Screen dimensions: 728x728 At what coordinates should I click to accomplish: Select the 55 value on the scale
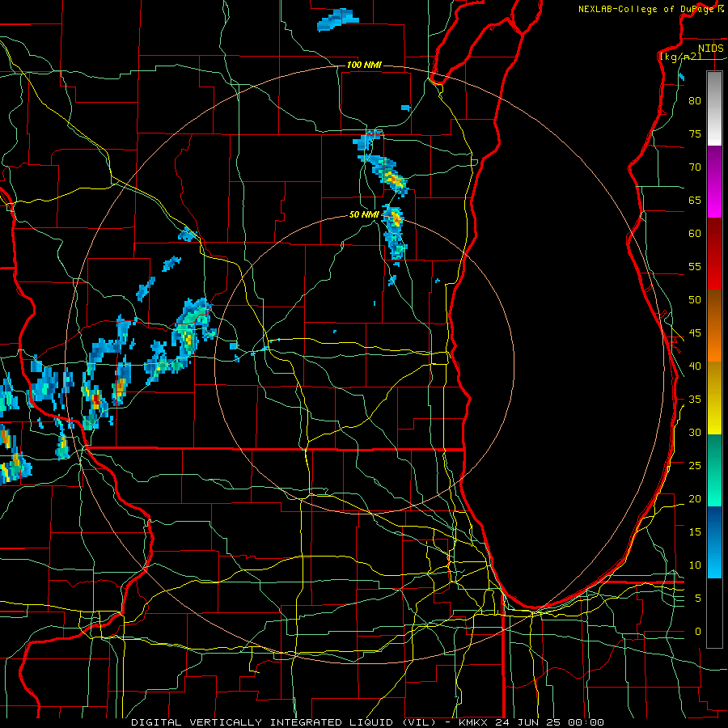[x=695, y=266]
